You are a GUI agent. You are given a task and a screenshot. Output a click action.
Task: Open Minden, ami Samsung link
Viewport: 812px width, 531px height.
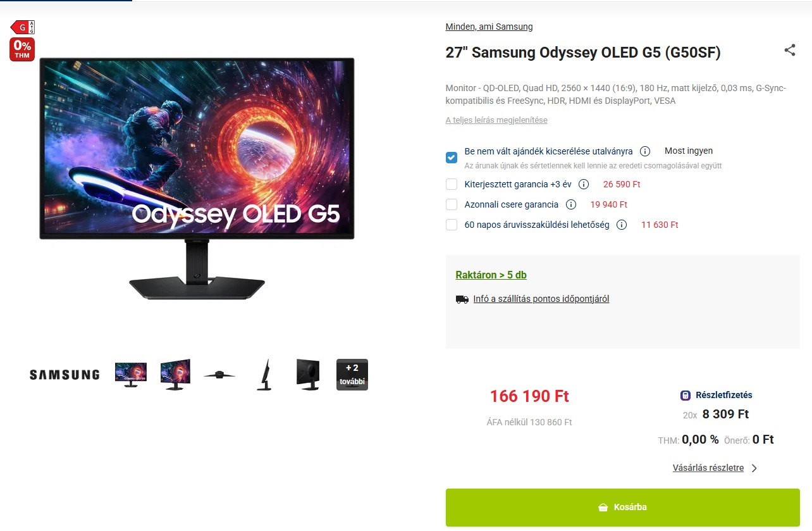(x=489, y=27)
